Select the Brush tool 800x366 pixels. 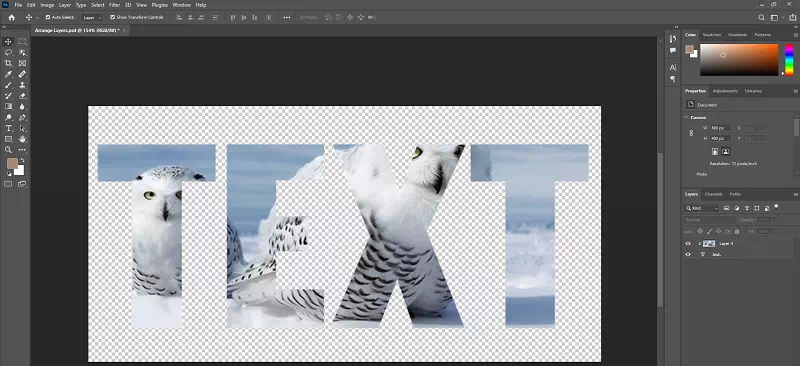click(x=8, y=85)
